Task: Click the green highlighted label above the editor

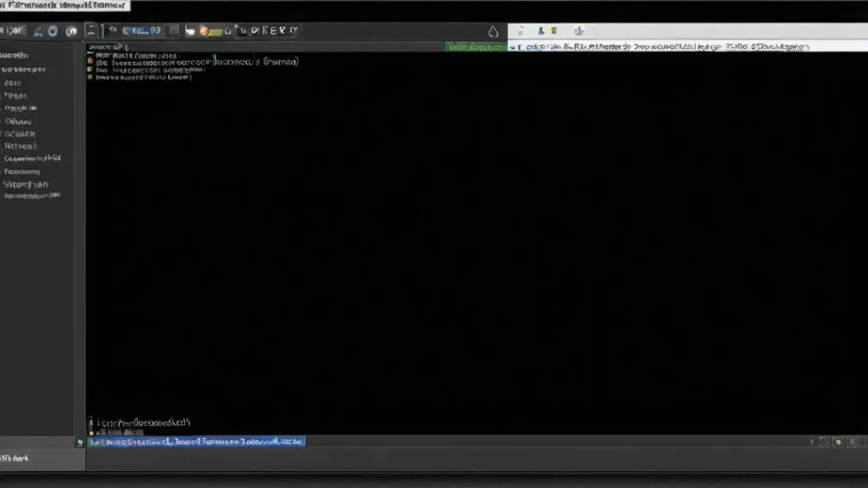Action: (475, 47)
